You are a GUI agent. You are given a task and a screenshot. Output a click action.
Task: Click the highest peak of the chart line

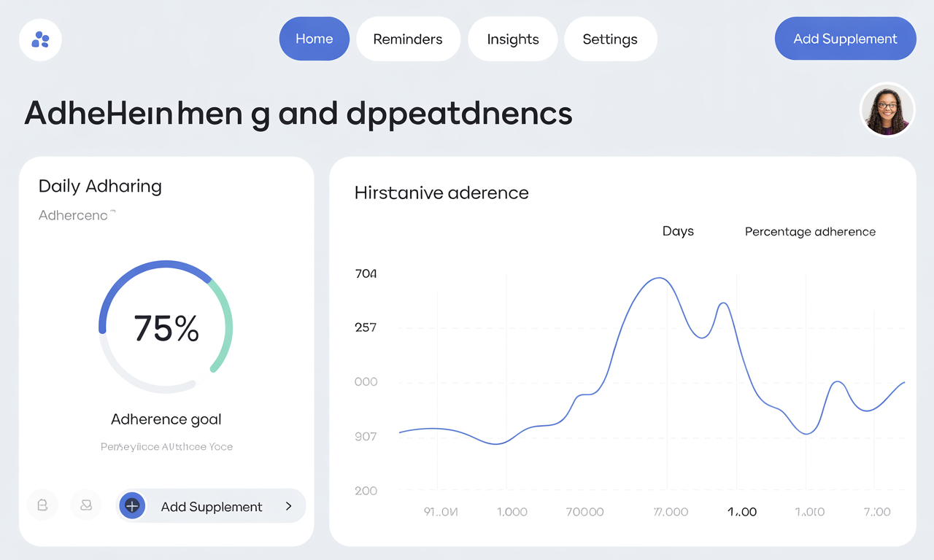point(659,278)
